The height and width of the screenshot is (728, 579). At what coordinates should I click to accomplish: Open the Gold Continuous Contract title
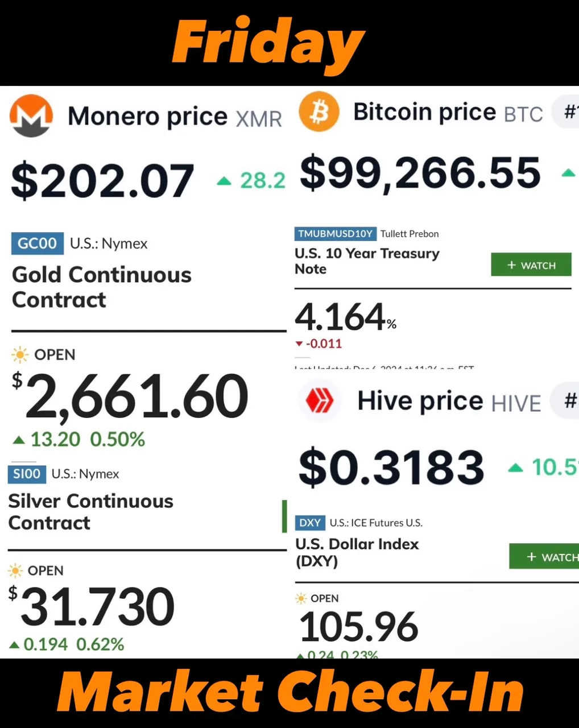pyautogui.click(x=102, y=287)
